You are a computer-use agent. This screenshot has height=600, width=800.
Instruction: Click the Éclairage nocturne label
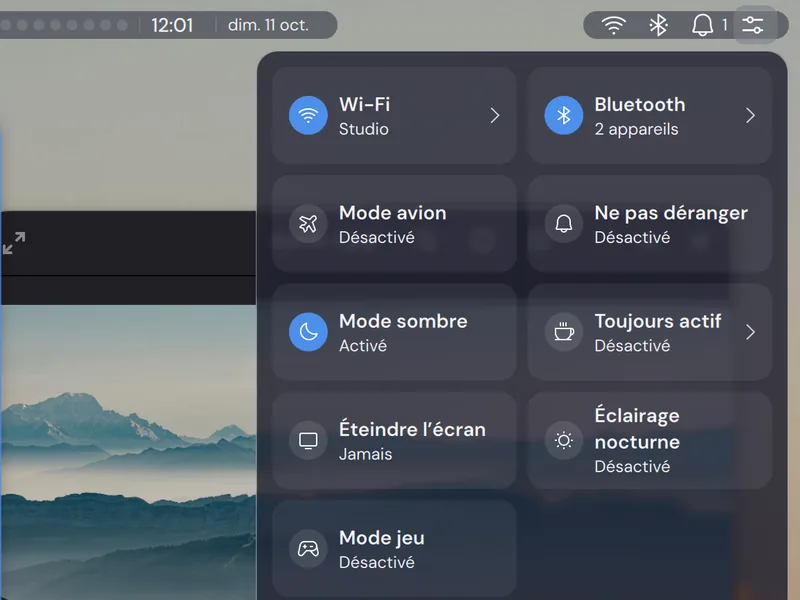pos(637,429)
